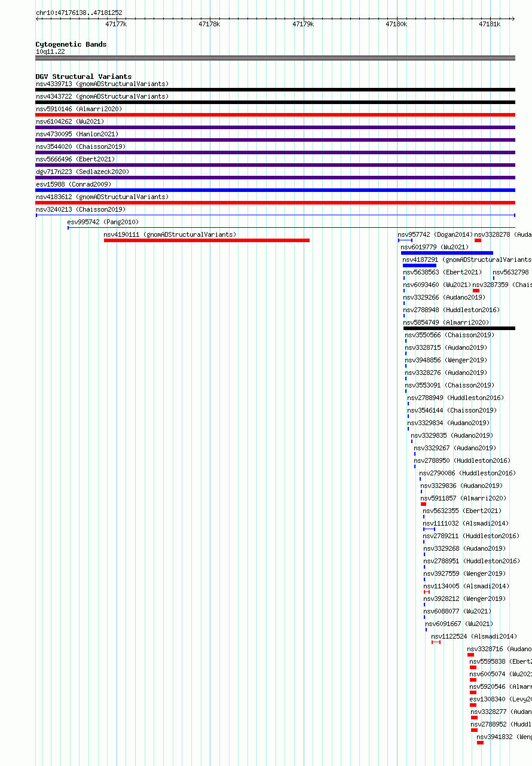The height and width of the screenshot is (766, 532).
Task: Click nsv2788948 (Huddleston2016) label
Action: tap(452, 310)
